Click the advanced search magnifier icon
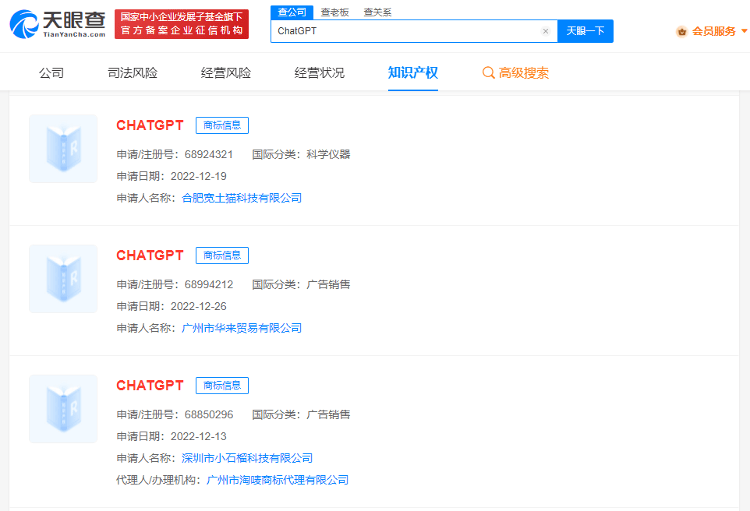The width and height of the screenshot is (750, 511). (488, 73)
